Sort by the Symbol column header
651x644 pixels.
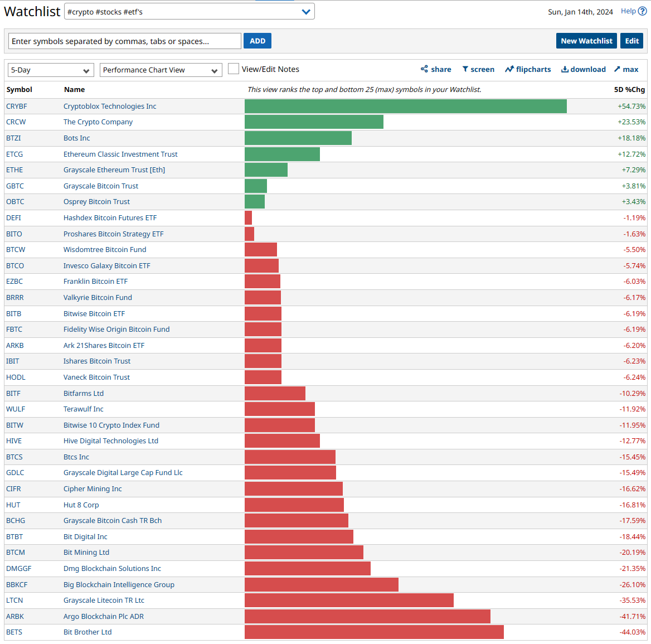(19, 90)
